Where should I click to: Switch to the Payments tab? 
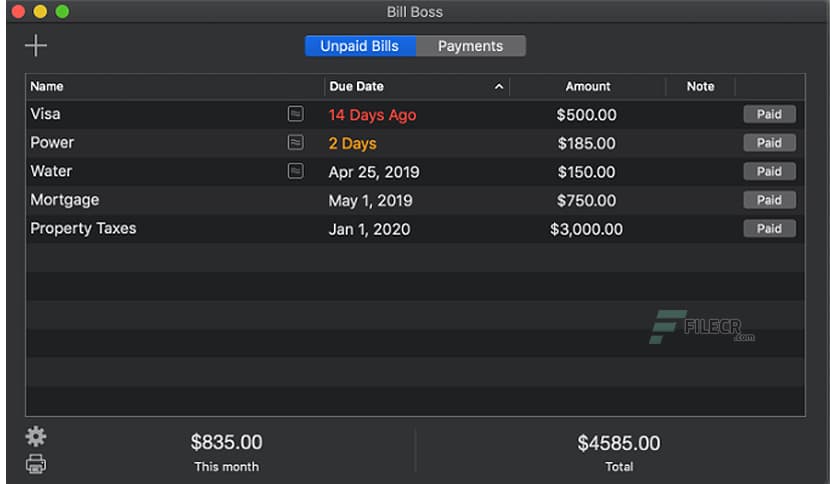click(470, 46)
